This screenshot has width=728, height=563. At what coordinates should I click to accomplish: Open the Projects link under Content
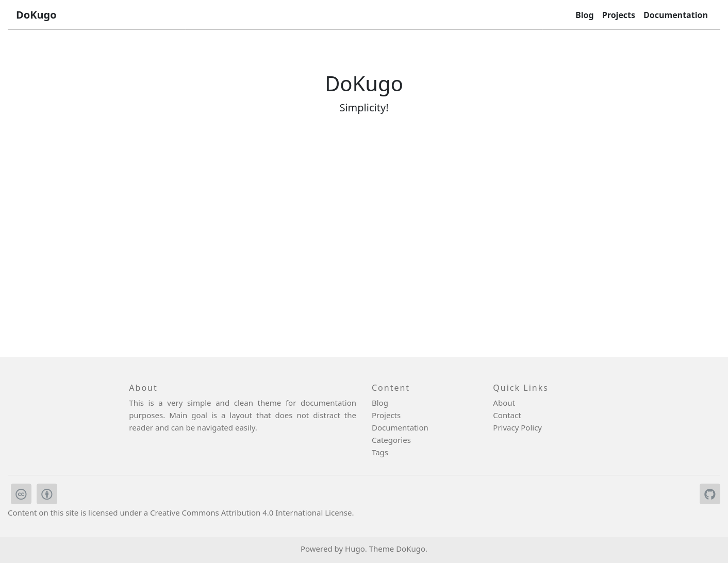(386, 415)
